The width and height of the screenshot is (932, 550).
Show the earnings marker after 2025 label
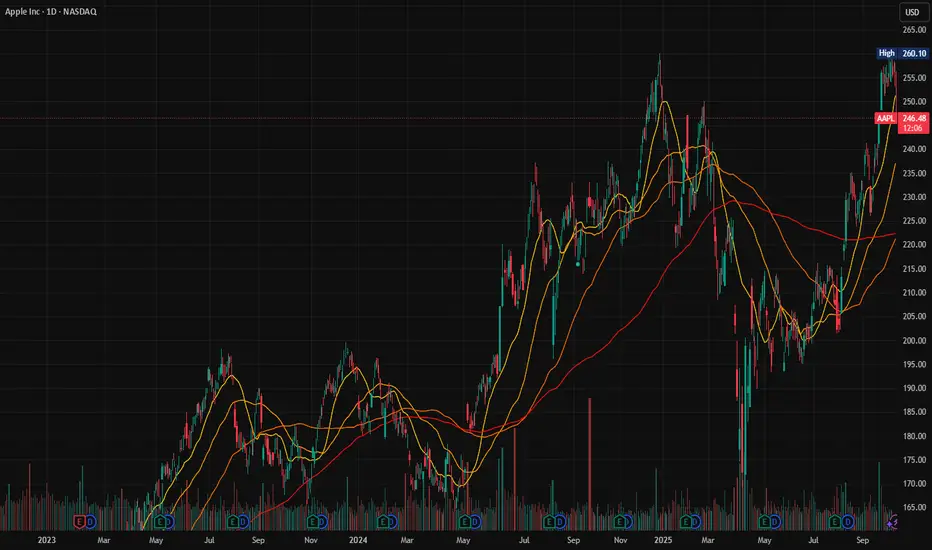coord(686,522)
